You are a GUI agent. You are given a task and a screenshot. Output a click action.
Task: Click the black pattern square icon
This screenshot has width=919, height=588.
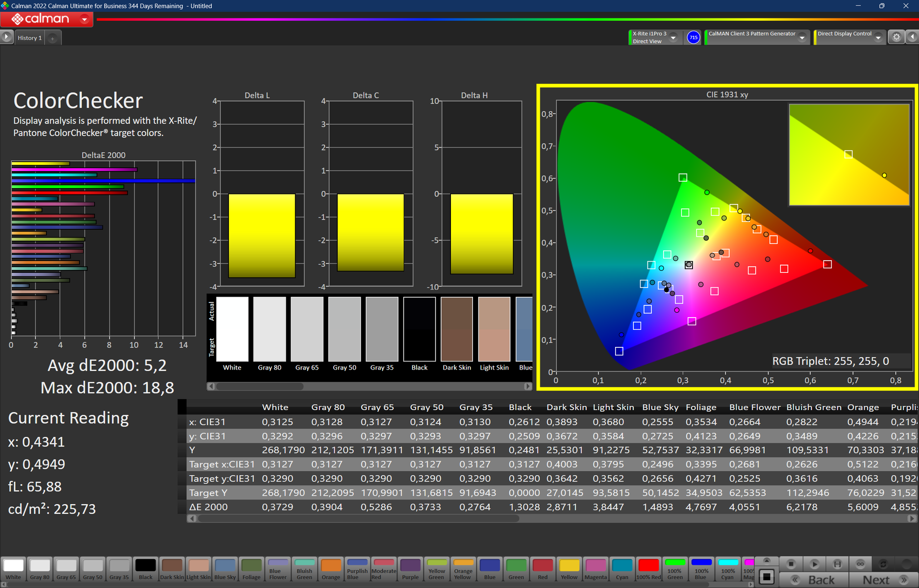[x=767, y=577]
